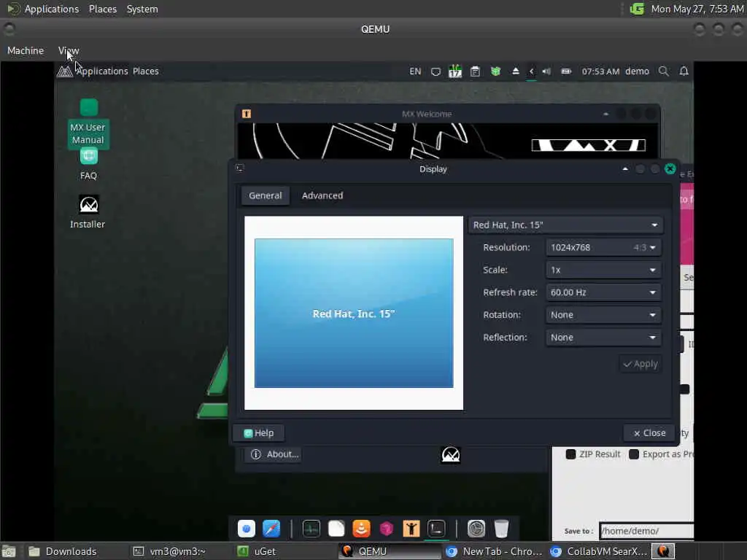Viewport: 747px width, 560px height.
Task: Open the clipboard manager tray icon
Action: [475, 71]
